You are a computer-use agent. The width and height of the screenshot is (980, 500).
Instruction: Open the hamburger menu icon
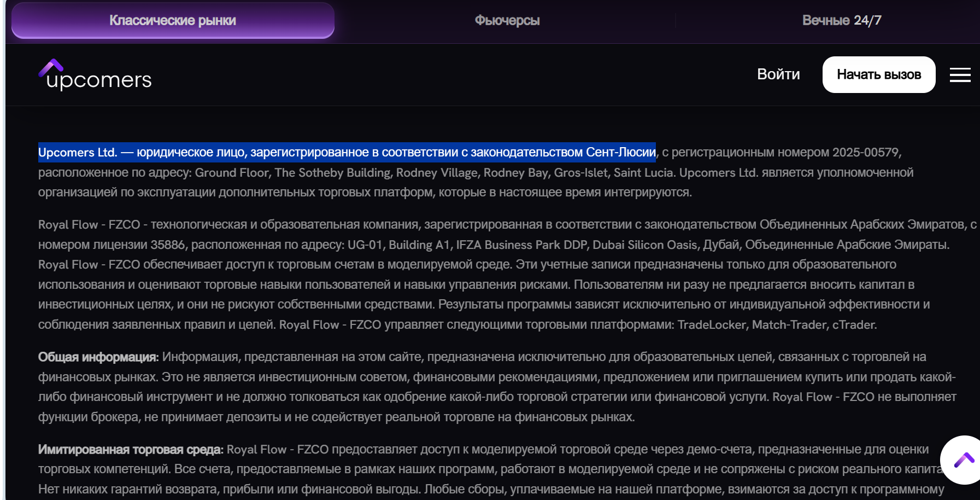tap(960, 75)
